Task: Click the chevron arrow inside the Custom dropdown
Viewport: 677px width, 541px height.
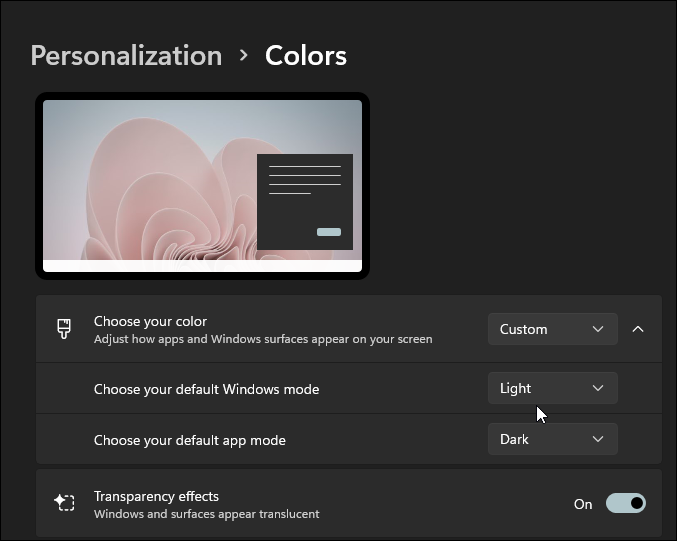Action: [x=598, y=329]
